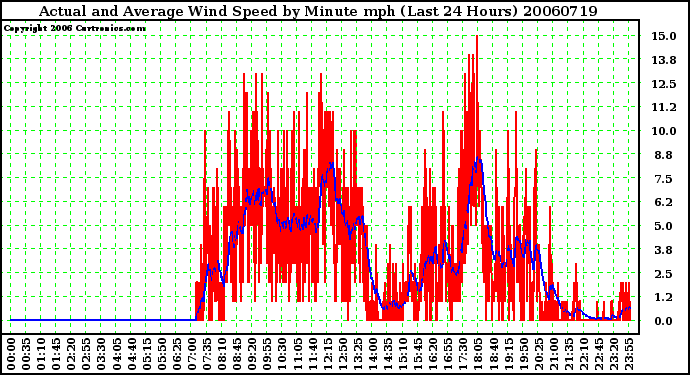
Task: Click the 16:20 time label
Action: [433, 354]
